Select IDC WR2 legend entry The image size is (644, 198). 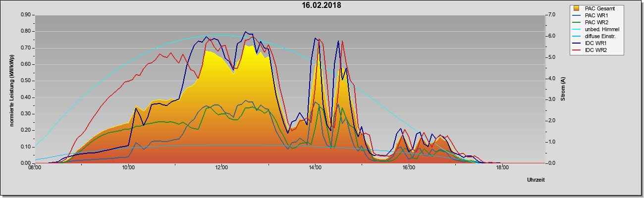[x=596, y=50]
